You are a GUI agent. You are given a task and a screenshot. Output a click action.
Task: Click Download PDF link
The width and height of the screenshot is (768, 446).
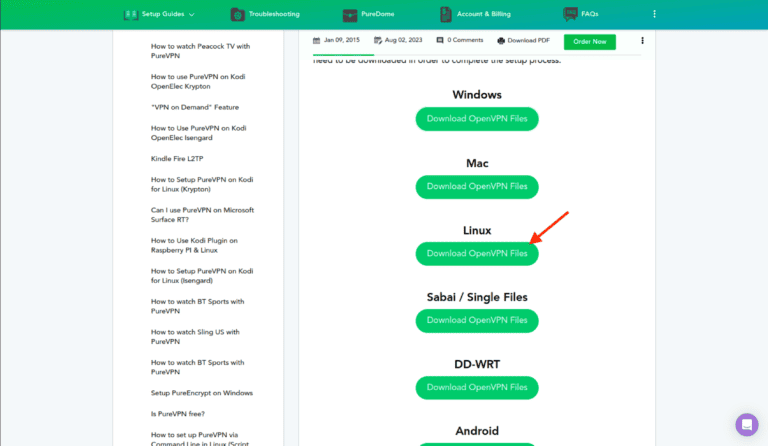[x=528, y=41]
